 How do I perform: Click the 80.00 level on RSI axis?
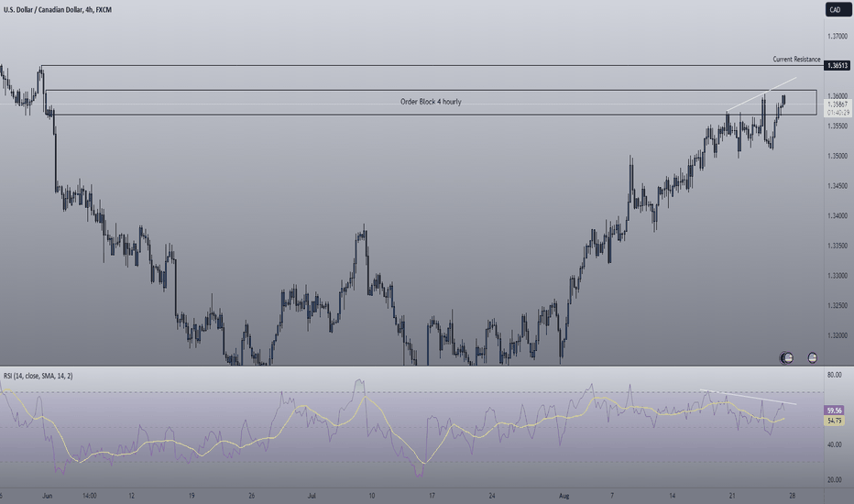click(835, 375)
